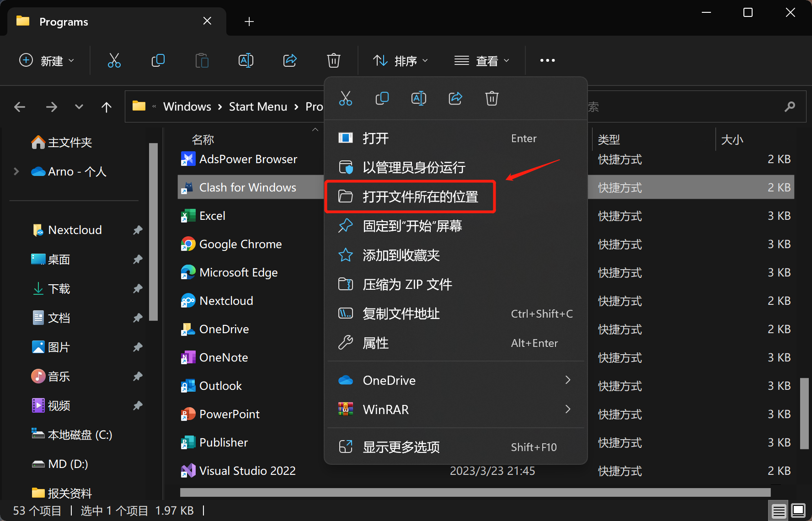Open the 查看 view dropdown
812x521 pixels.
(x=482, y=60)
